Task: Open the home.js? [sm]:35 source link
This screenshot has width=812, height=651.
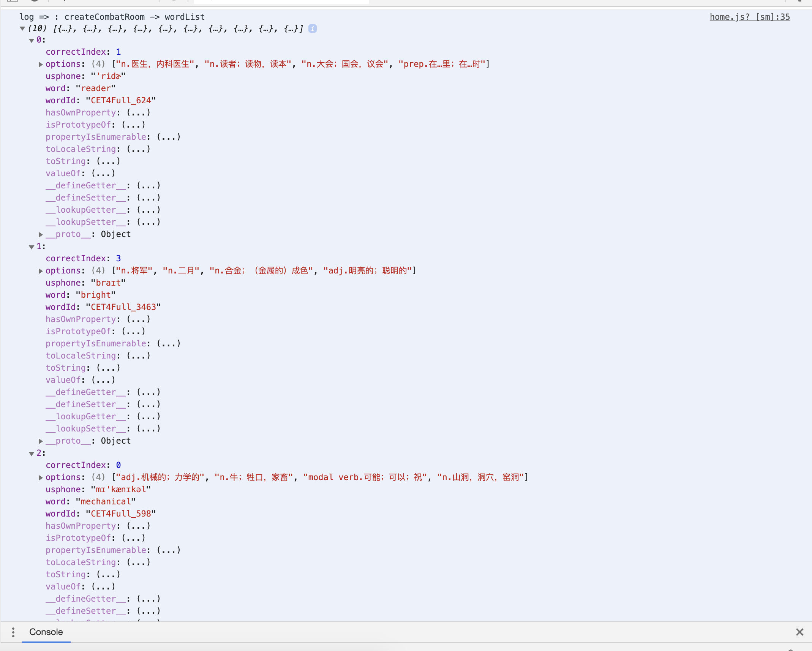Action: [x=749, y=17]
